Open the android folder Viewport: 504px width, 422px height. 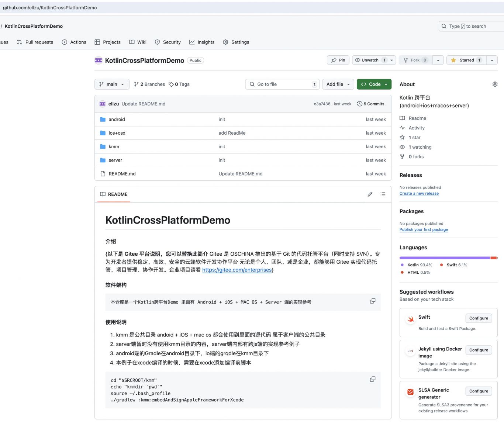pos(117,120)
